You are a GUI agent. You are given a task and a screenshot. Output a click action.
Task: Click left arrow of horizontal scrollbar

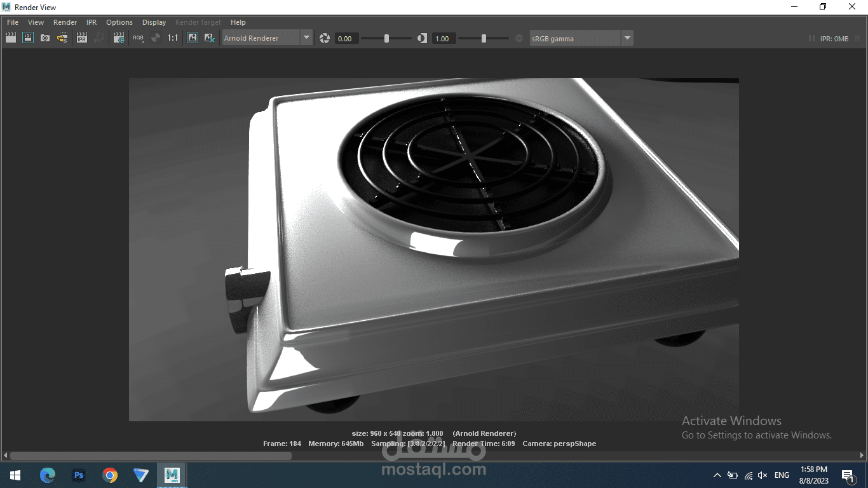pos(5,456)
